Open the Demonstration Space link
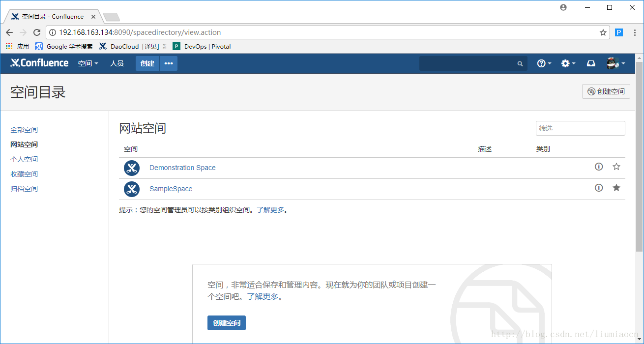 182,168
